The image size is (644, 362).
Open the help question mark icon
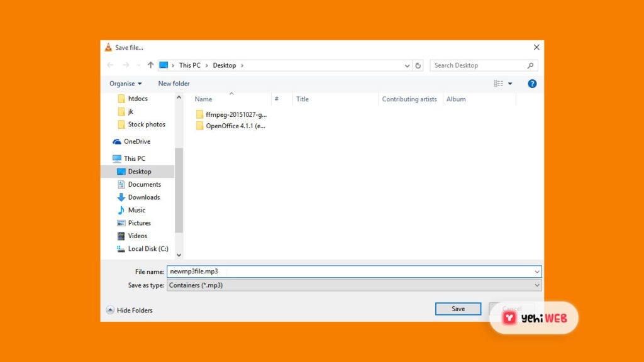(x=532, y=84)
